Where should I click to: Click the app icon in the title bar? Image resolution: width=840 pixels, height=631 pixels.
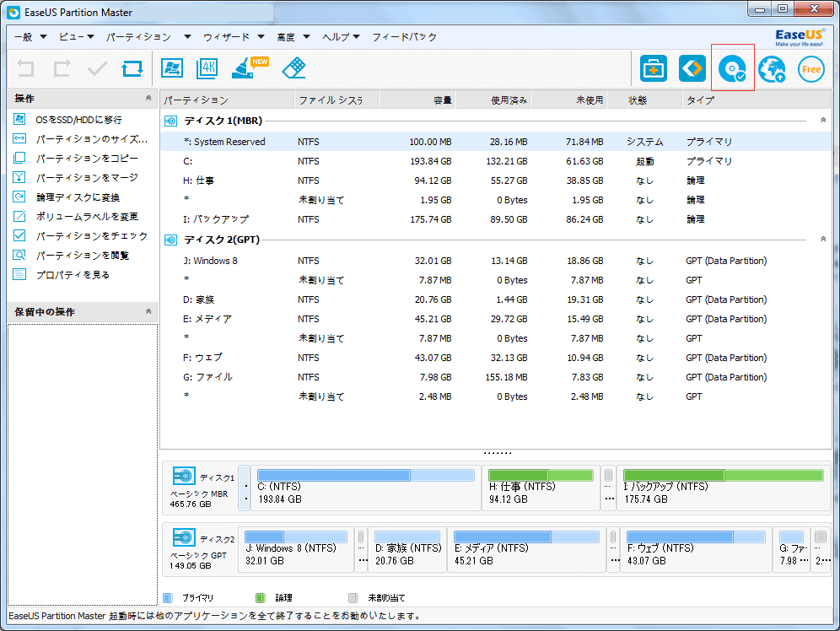coord(13,13)
